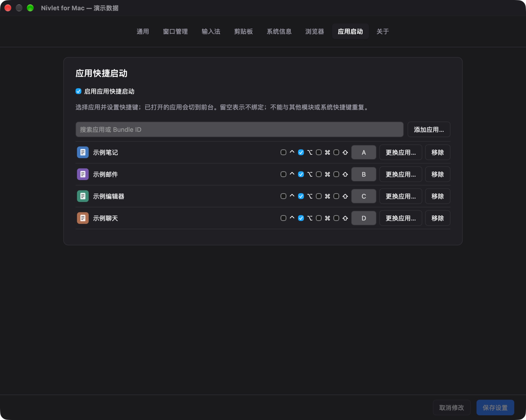Open the 系统信息 tab
526x420 pixels.
[x=279, y=31]
